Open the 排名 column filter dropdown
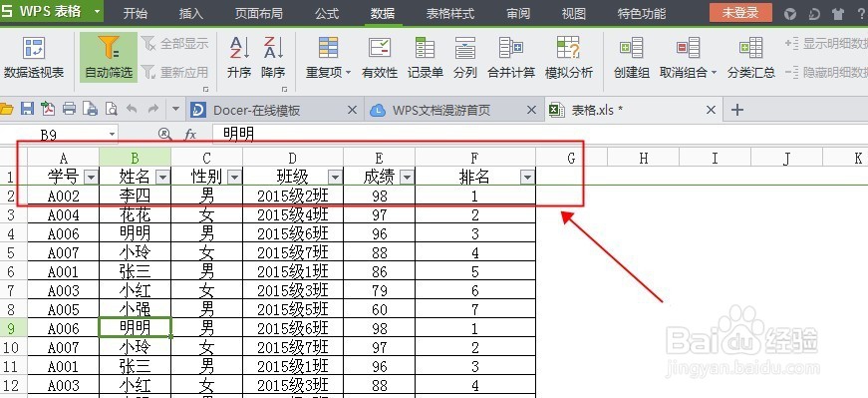Image resolution: width=868 pixels, height=398 pixels. point(527,178)
